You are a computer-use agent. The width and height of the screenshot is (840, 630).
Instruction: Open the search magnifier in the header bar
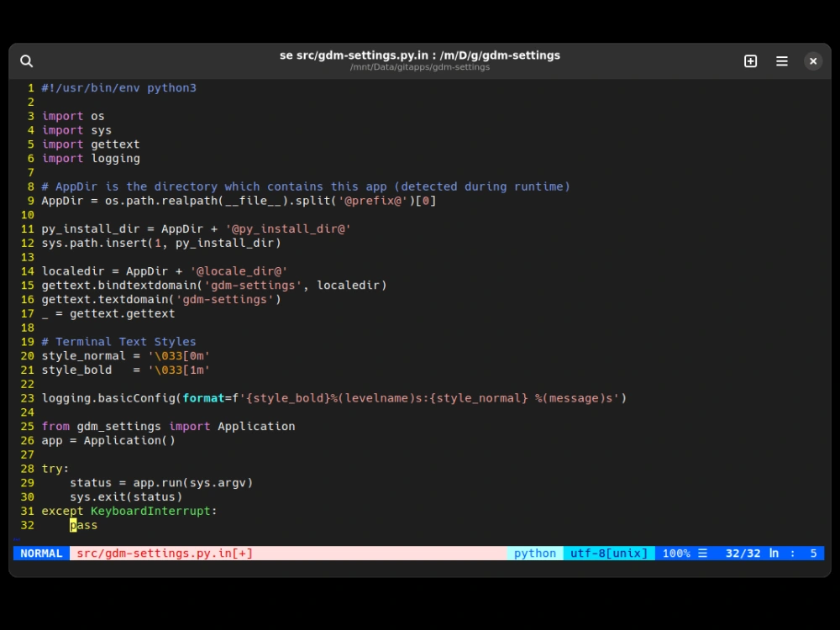[x=26, y=60]
